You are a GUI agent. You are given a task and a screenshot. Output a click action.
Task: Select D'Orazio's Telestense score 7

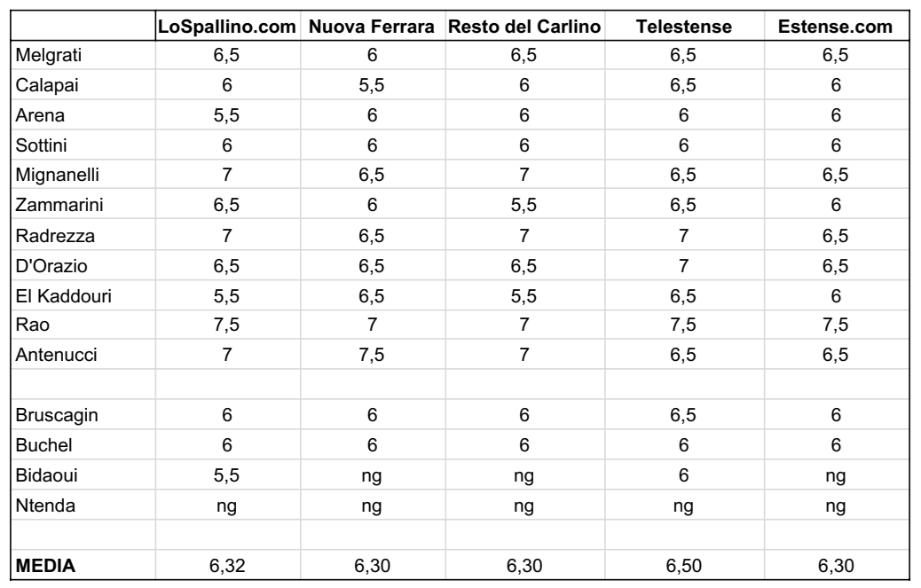684,266
